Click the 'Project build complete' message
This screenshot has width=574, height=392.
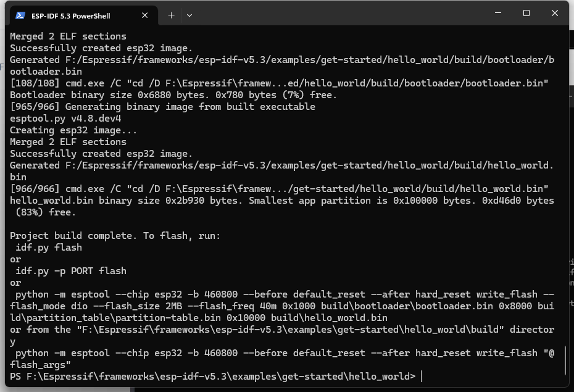pos(115,236)
